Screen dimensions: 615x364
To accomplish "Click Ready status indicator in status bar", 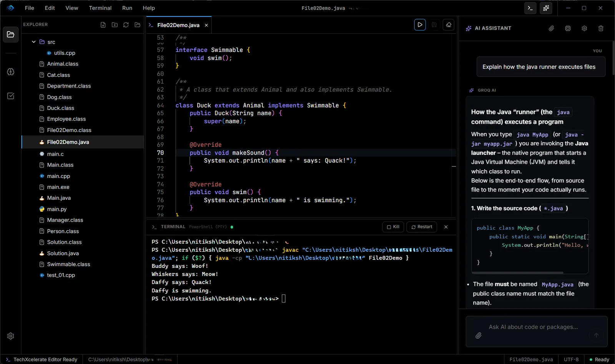I will coord(599,359).
